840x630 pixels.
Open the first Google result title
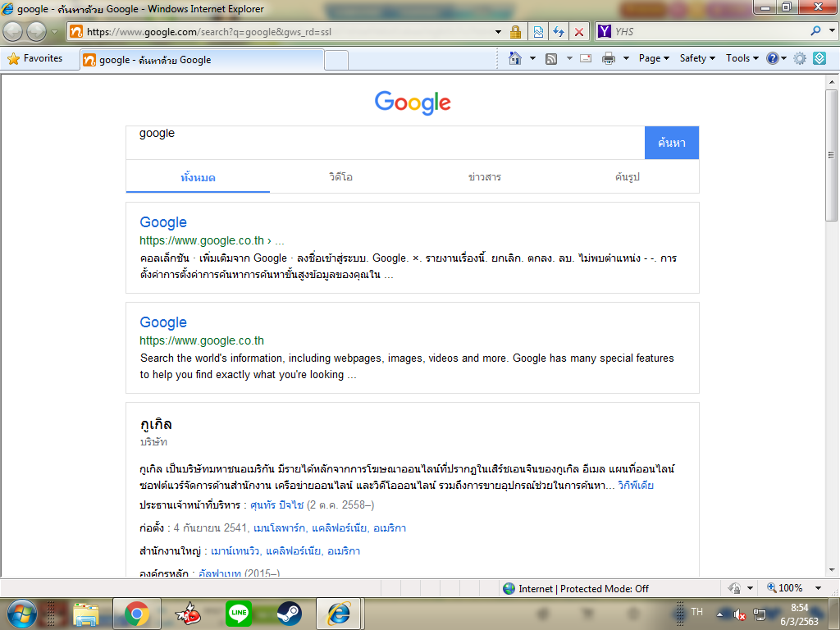(163, 222)
